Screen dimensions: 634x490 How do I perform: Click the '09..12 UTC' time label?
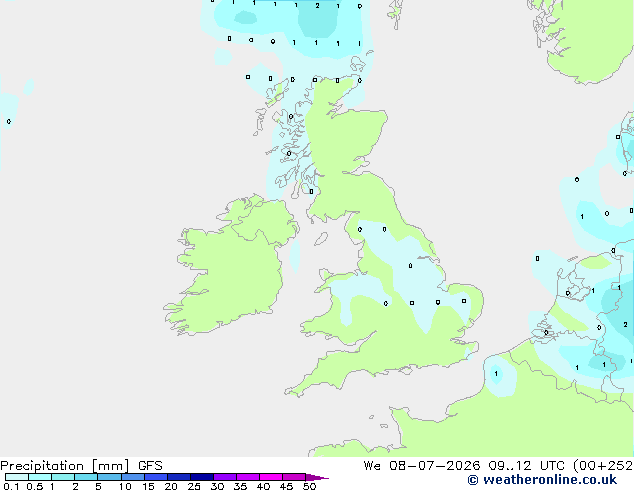pyautogui.click(x=526, y=466)
